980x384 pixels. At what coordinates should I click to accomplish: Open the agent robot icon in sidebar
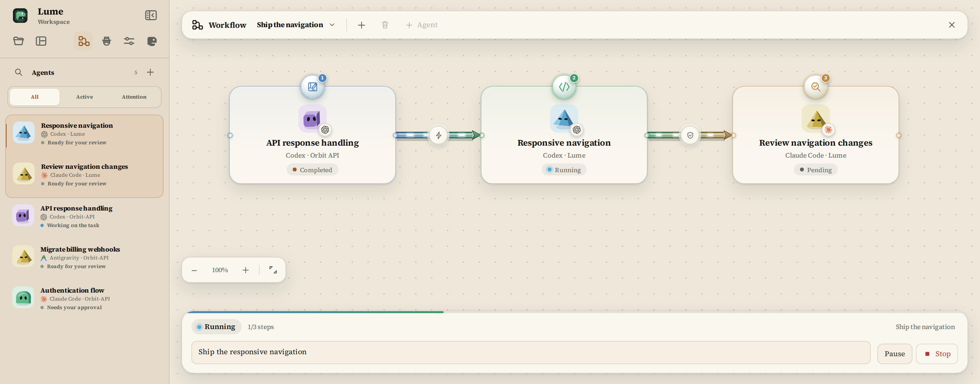coord(107,41)
